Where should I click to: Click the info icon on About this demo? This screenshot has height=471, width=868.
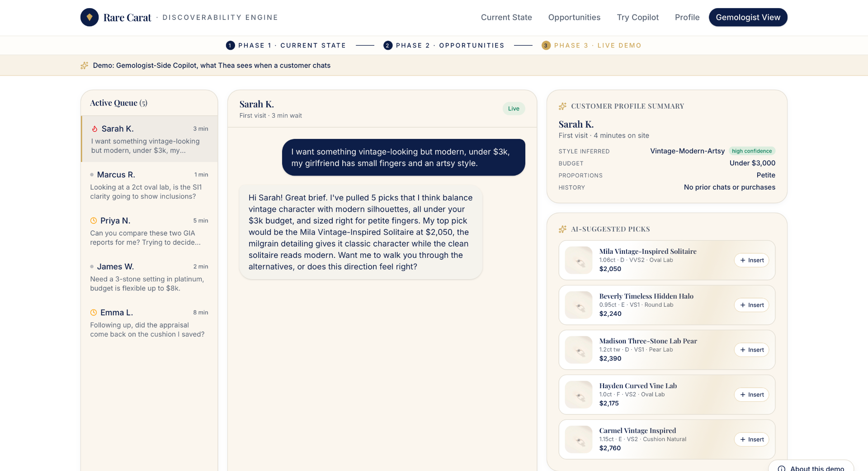coord(782,468)
